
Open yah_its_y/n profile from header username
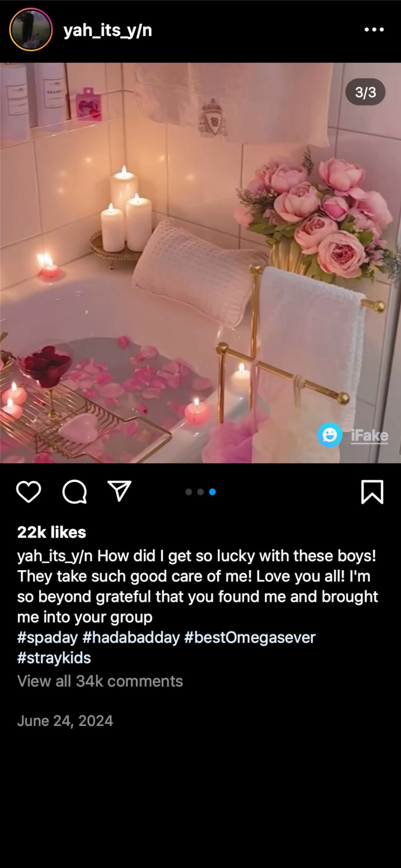tap(108, 30)
